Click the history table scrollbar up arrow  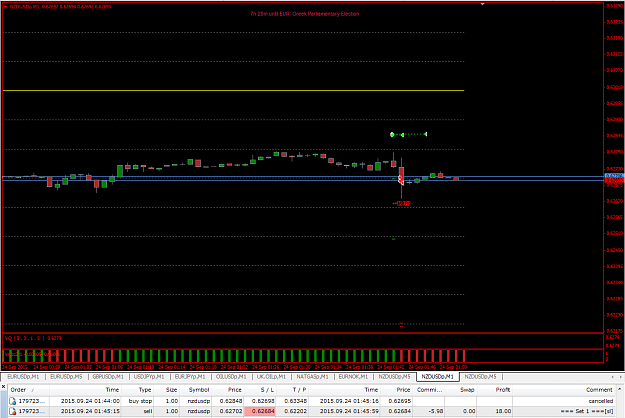(x=619, y=389)
